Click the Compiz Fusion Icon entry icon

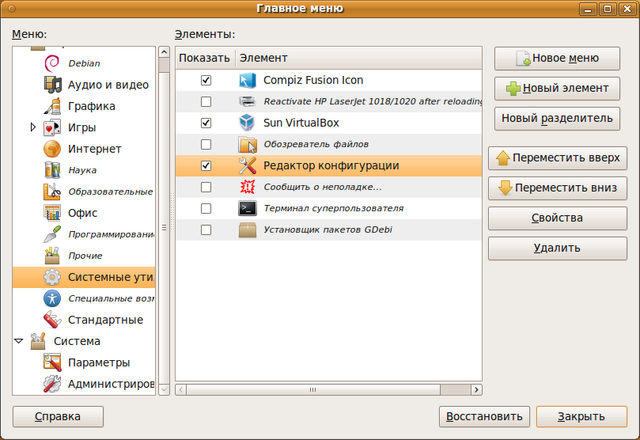(248, 80)
